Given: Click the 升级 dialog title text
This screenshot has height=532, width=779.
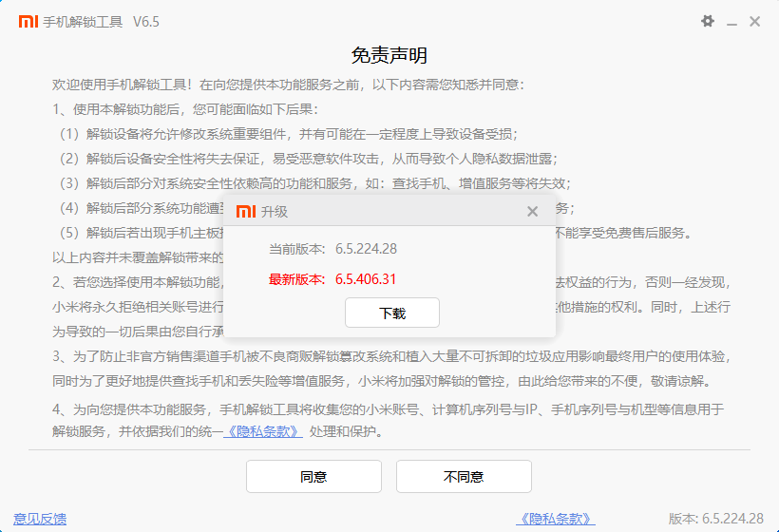Looking at the screenshot, I should (x=275, y=212).
